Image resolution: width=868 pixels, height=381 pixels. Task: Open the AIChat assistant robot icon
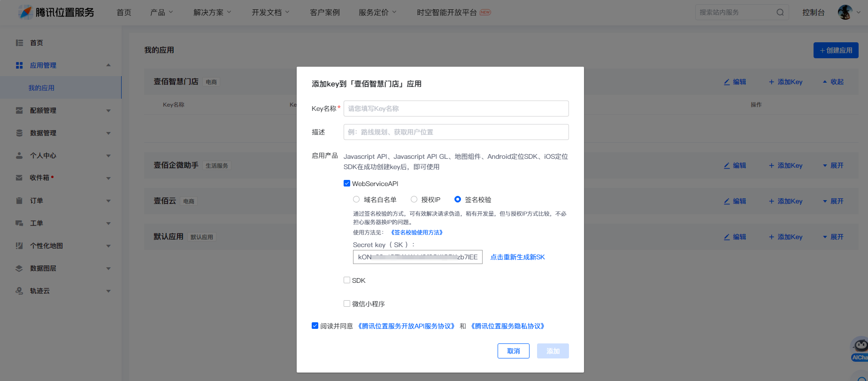tap(860, 349)
